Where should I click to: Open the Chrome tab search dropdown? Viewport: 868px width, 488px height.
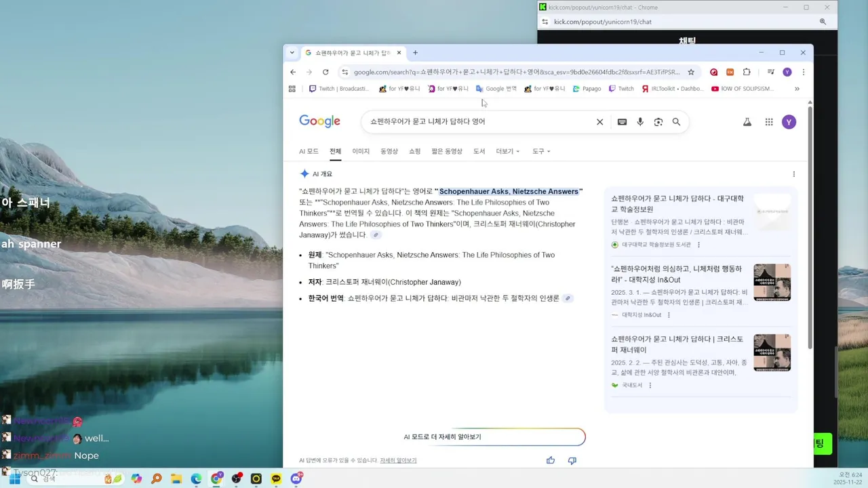[x=292, y=53]
